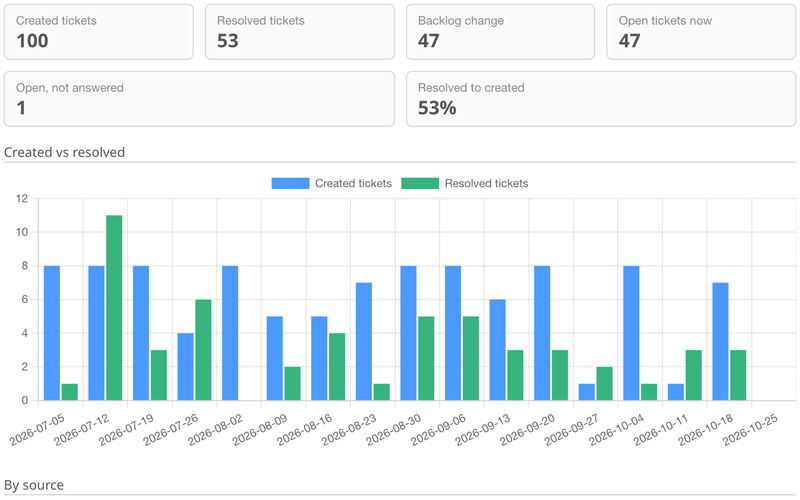Click the Resolved to created 53% card
800x500 pixels.
[601, 98]
